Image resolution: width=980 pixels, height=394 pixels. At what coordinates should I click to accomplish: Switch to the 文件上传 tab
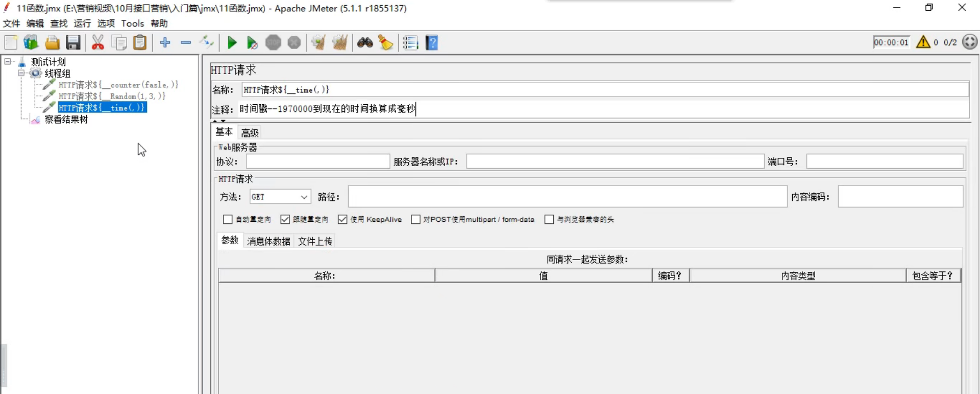pos(315,241)
